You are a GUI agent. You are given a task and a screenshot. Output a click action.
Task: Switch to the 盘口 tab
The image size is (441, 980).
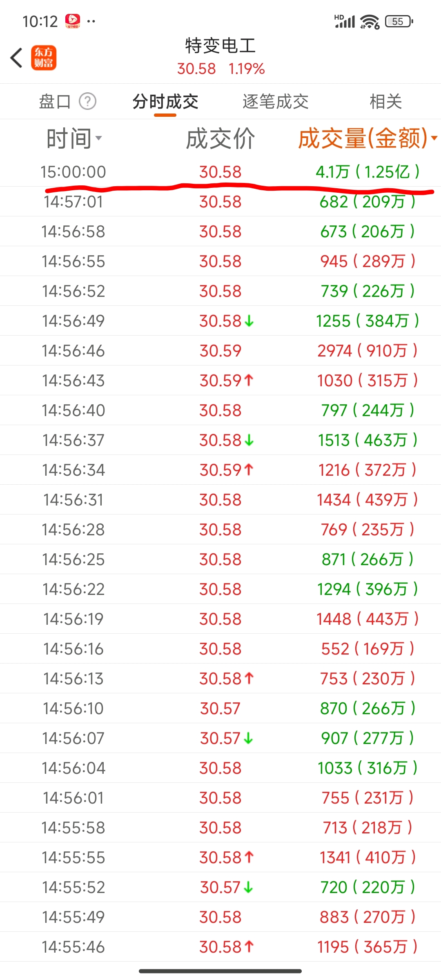[55, 101]
